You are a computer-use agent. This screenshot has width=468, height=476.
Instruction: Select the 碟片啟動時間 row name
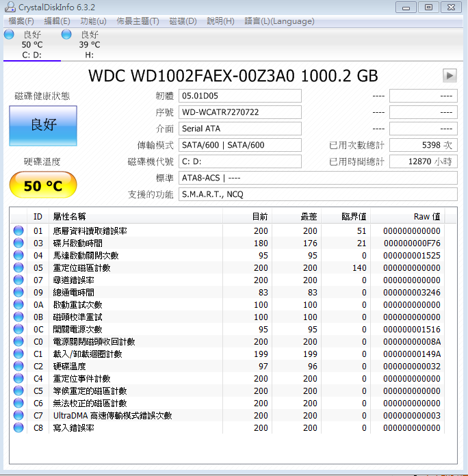[78, 243]
